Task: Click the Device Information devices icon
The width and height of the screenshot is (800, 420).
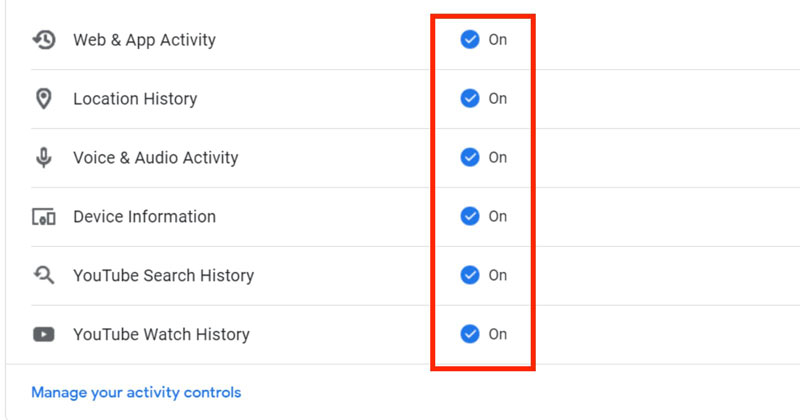Action: pos(43,217)
